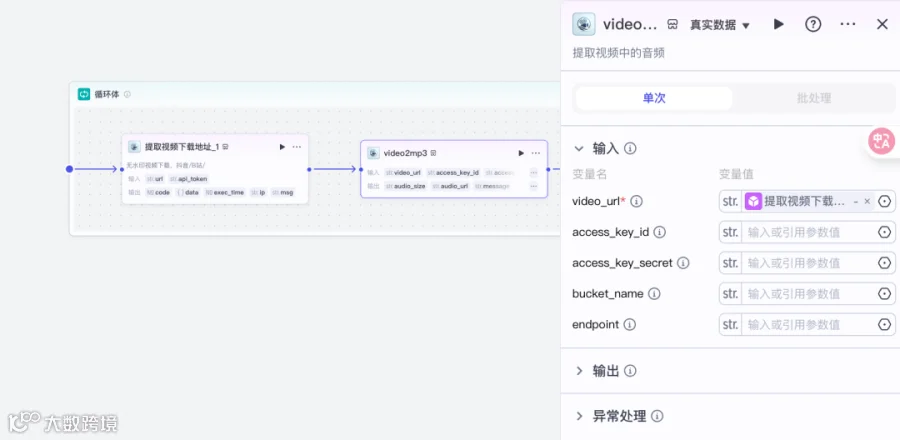Viewport: 900px width, 440px height.
Task: Open more options in panel header
Action: pyautogui.click(x=847, y=24)
